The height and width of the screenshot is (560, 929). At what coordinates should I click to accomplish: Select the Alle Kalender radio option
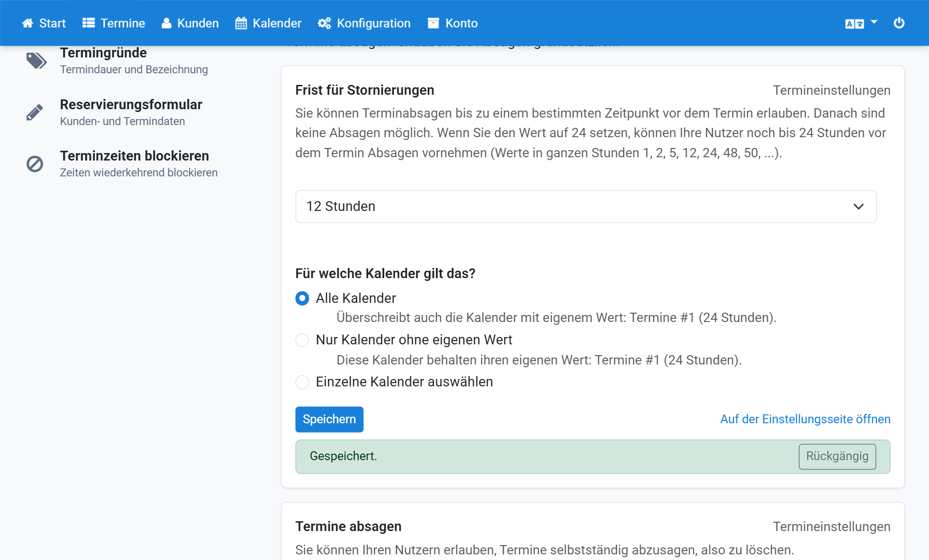point(302,298)
